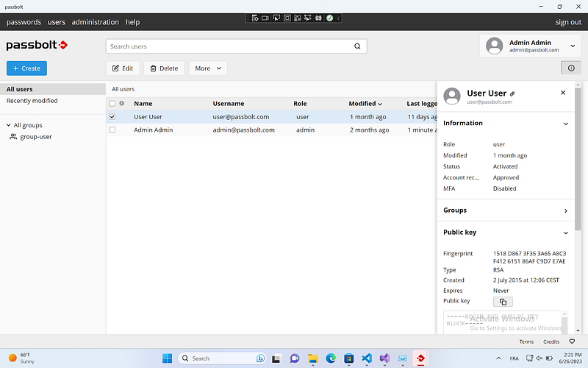Click the Create button

(x=26, y=68)
